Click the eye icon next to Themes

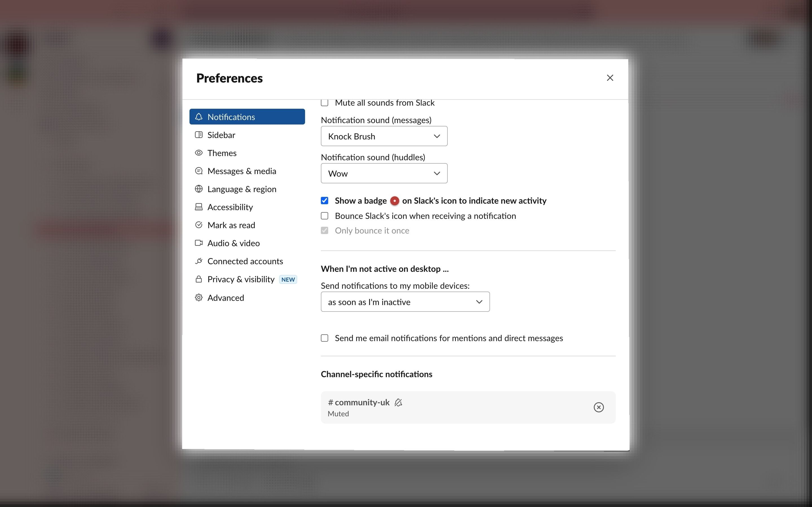tap(199, 153)
